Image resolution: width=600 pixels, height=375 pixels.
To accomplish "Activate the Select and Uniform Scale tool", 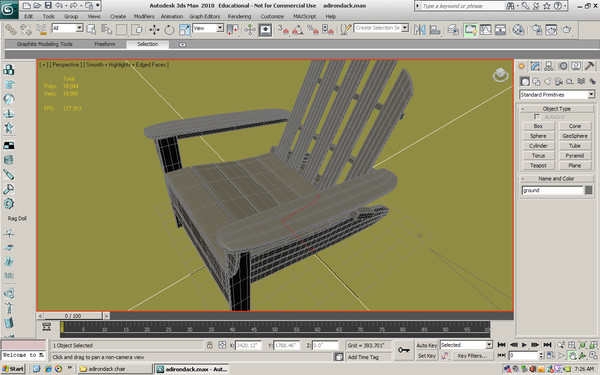I will pos(184,30).
